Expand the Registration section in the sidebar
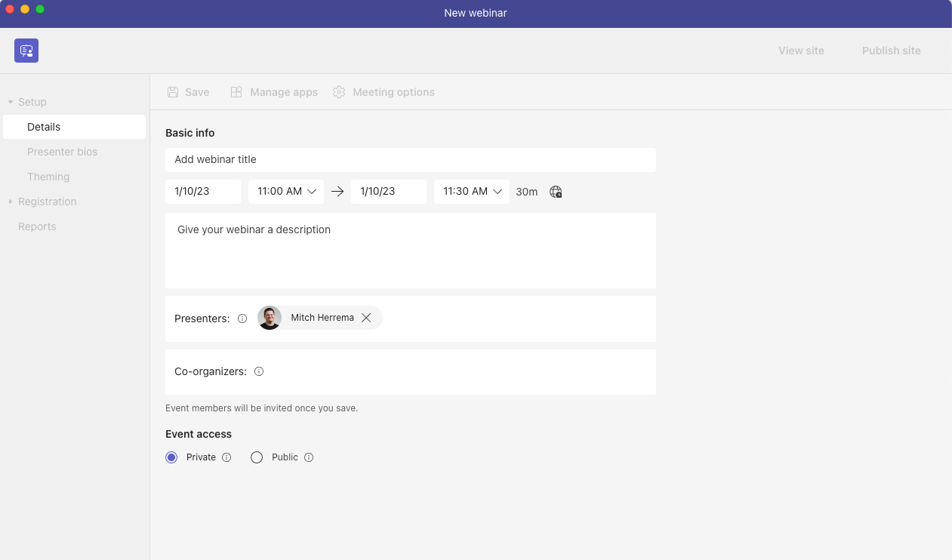This screenshot has width=952, height=560. 11,202
